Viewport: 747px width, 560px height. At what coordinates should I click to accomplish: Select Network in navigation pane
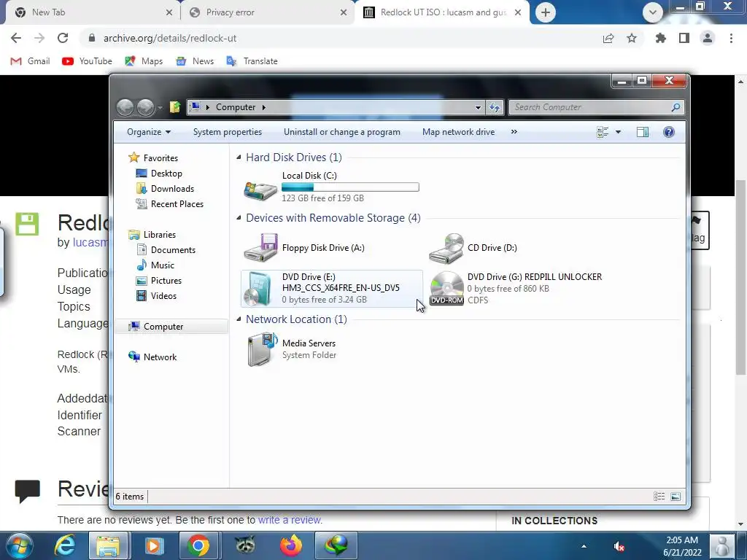coord(160,357)
